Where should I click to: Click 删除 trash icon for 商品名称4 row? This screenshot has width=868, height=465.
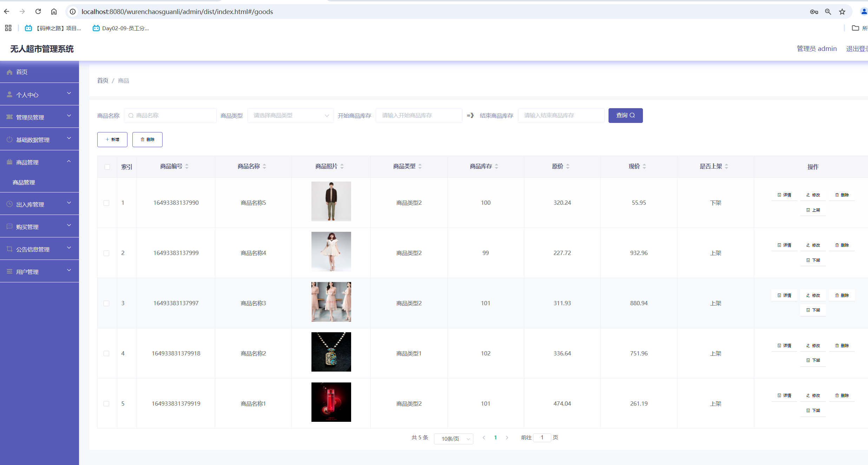(837, 245)
